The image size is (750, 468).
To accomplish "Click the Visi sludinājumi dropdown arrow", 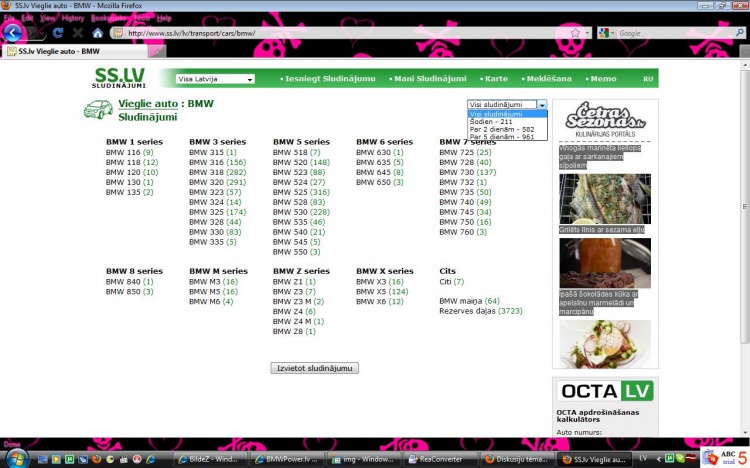I will pos(542,104).
